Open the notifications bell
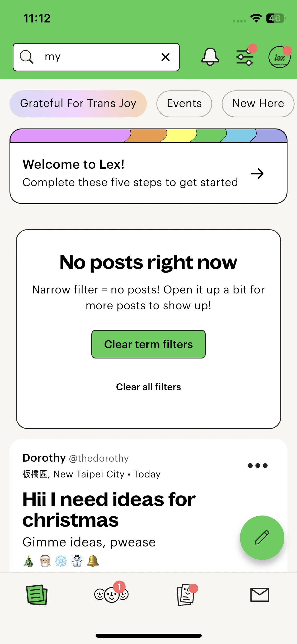297x644 pixels. point(210,57)
